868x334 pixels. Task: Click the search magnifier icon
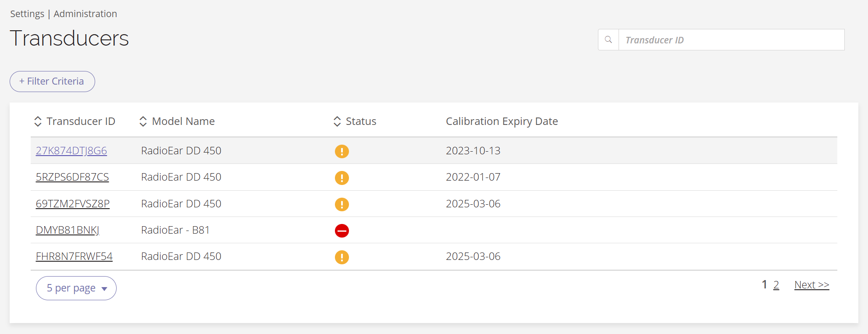tap(608, 40)
